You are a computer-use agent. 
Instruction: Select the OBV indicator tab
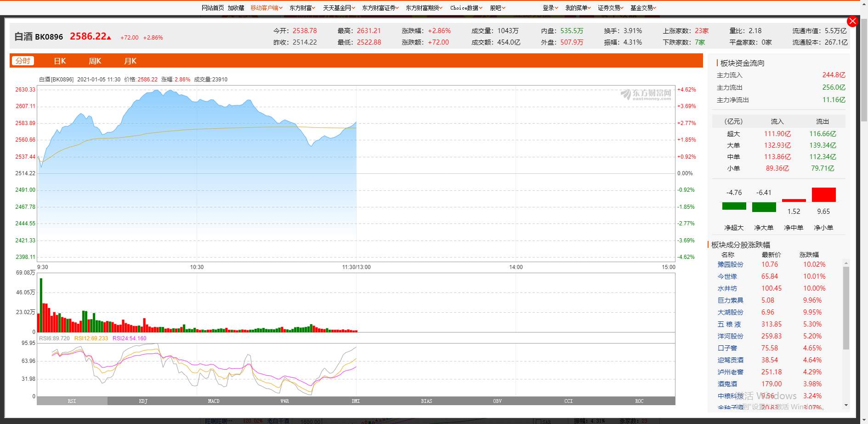[x=498, y=401]
